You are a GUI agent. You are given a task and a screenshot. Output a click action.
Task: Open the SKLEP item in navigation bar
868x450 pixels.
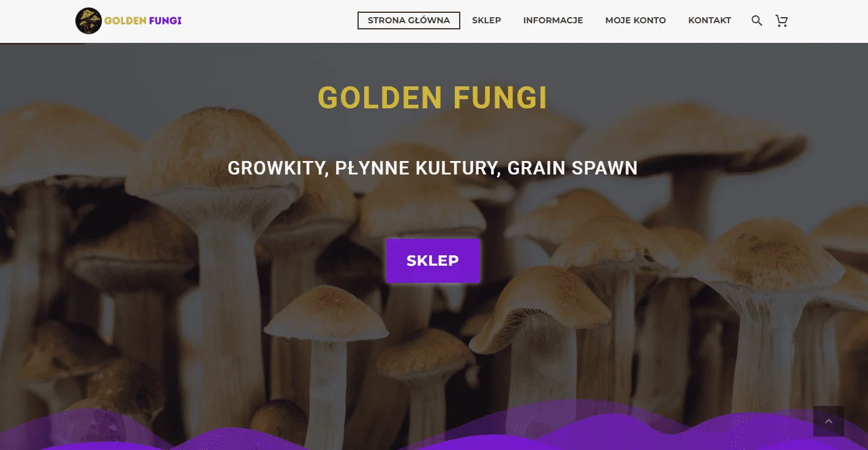[x=487, y=20]
